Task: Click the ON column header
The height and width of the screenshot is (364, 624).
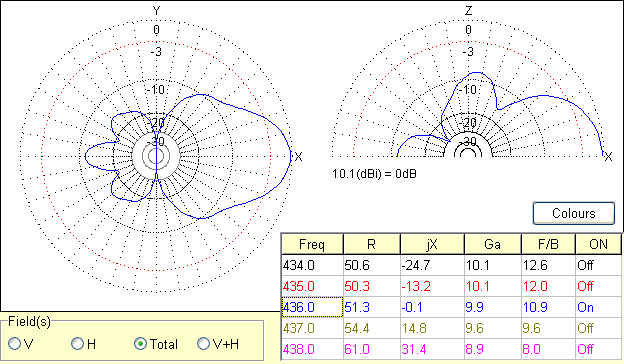Action: point(598,244)
